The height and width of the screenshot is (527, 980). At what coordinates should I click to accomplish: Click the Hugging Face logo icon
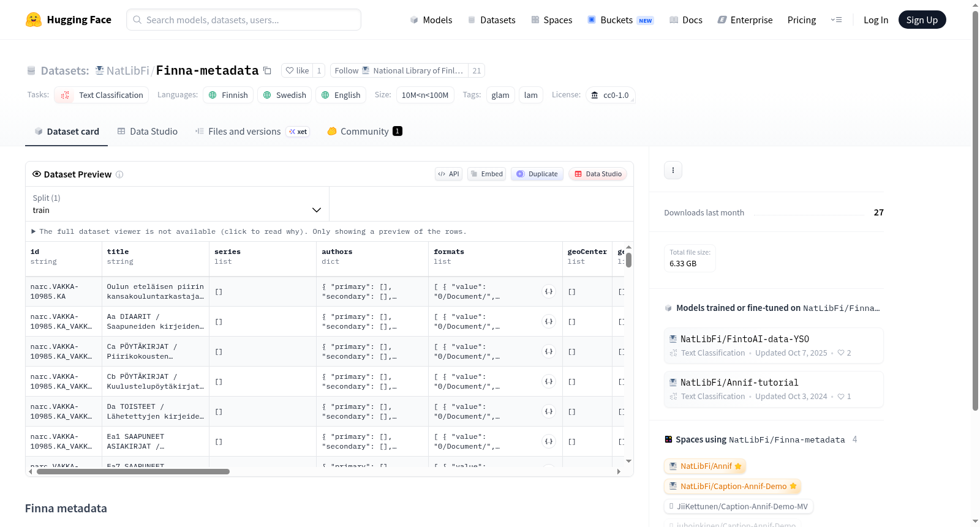[x=34, y=20]
